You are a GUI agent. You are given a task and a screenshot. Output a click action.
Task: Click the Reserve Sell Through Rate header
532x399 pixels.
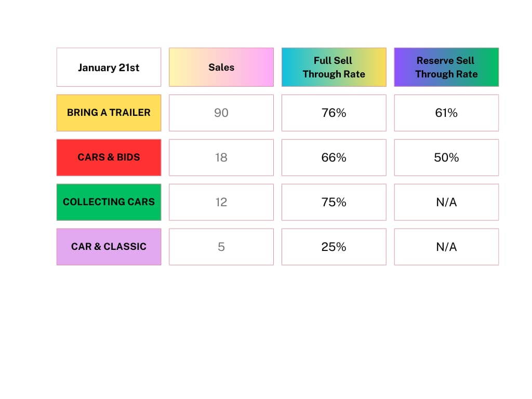pyautogui.click(x=446, y=67)
